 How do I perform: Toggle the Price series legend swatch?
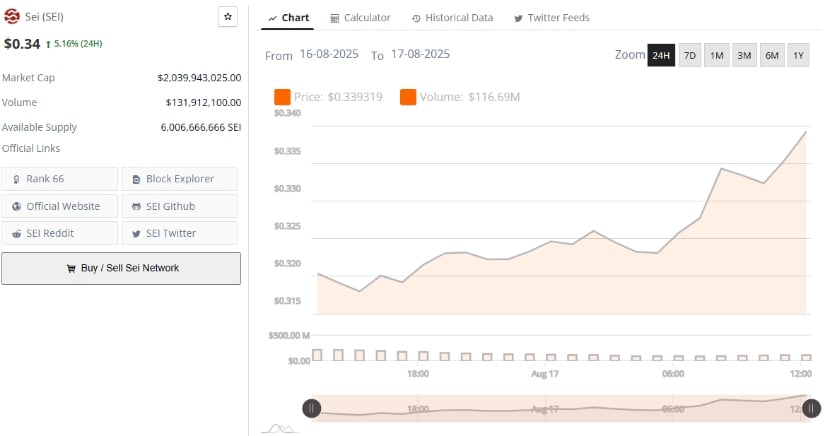(282, 97)
